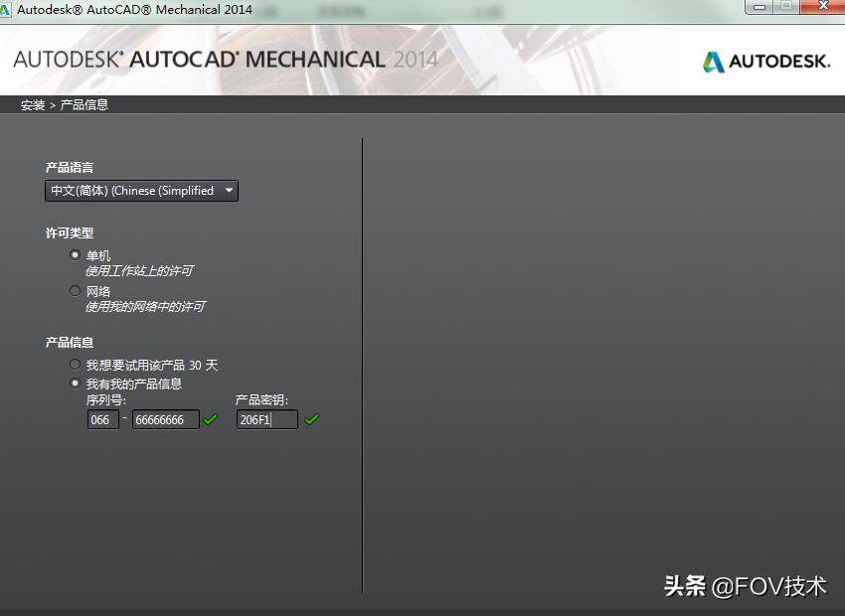Click 安装 in the breadcrumb bar
The width and height of the screenshot is (845, 616).
pos(31,104)
